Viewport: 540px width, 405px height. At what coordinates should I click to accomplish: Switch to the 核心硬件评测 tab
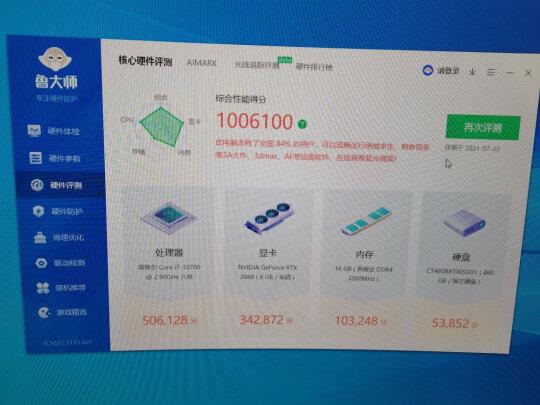(145, 61)
